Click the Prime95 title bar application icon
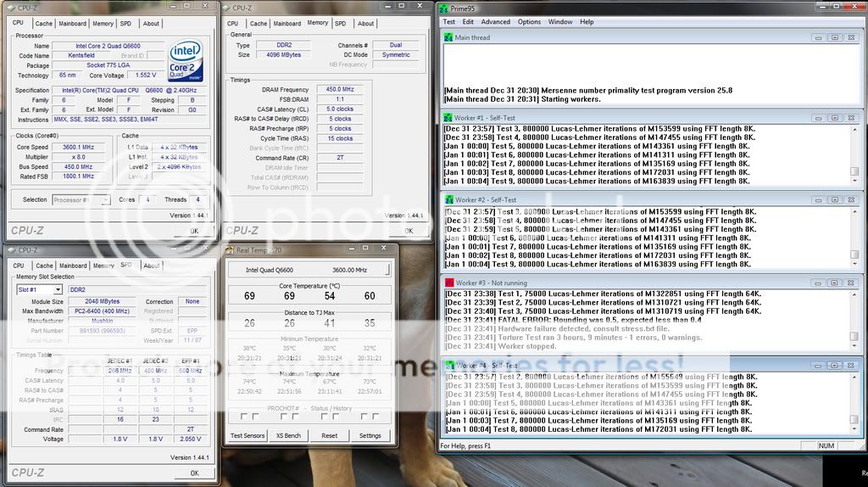 tap(443, 8)
